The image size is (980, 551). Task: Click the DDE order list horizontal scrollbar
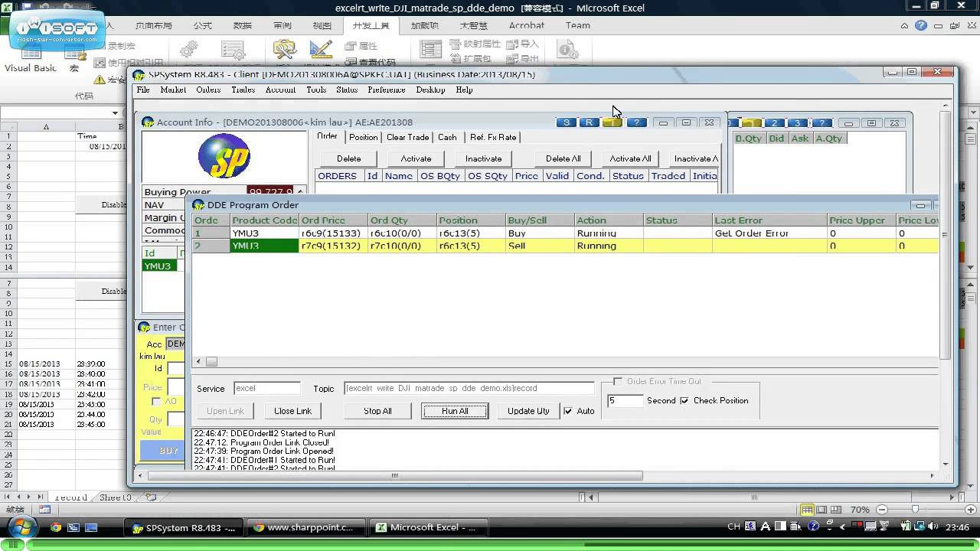pos(567,361)
